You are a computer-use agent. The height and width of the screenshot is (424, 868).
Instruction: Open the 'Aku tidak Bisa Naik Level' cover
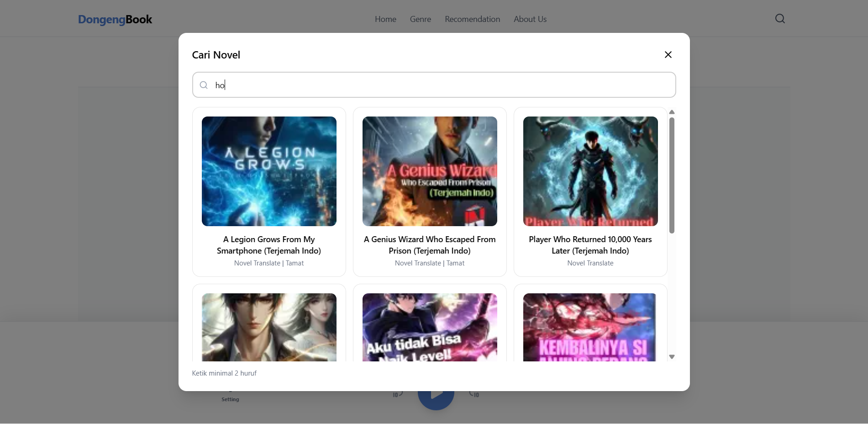click(x=430, y=327)
